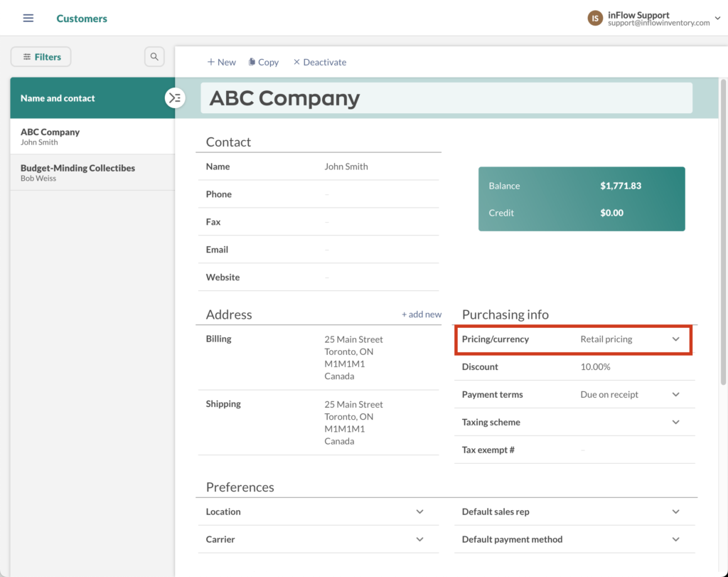The height and width of the screenshot is (577, 728).
Task: Open the Customers section in the top bar
Action: pos(82,18)
